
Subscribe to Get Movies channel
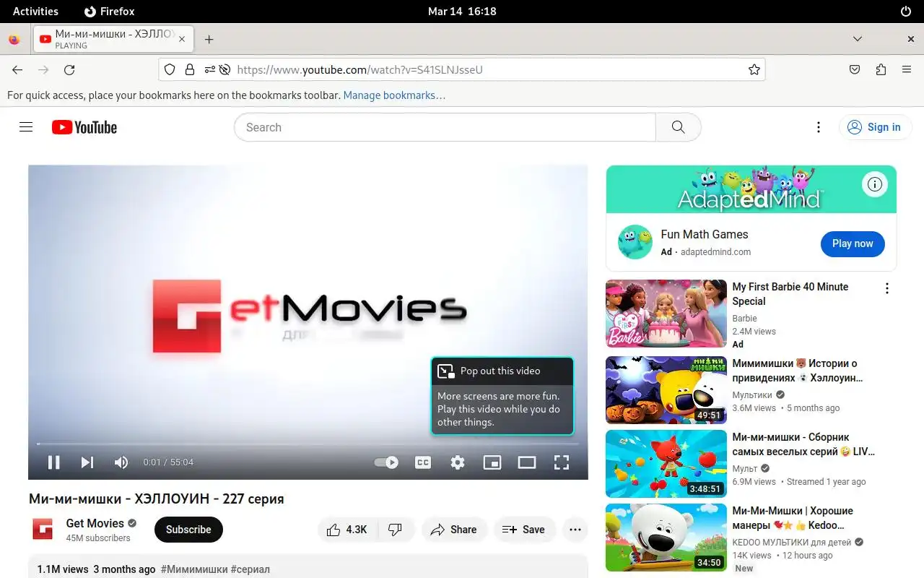(x=188, y=530)
